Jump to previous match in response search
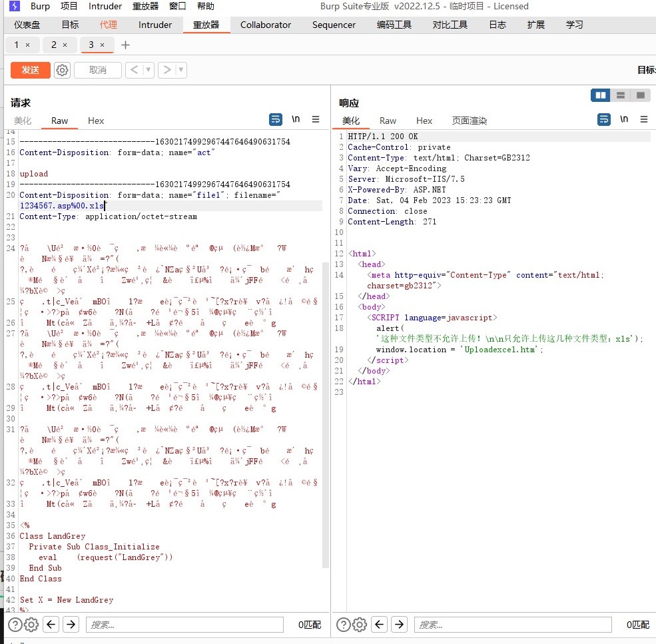 pyautogui.click(x=379, y=625)
